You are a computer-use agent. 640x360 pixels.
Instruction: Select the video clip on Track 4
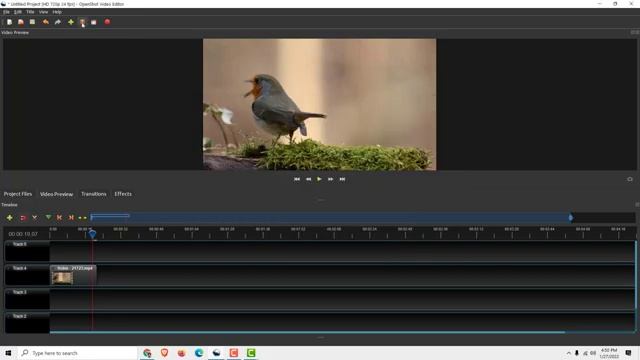pyautogui.click(x=73, y=275)
